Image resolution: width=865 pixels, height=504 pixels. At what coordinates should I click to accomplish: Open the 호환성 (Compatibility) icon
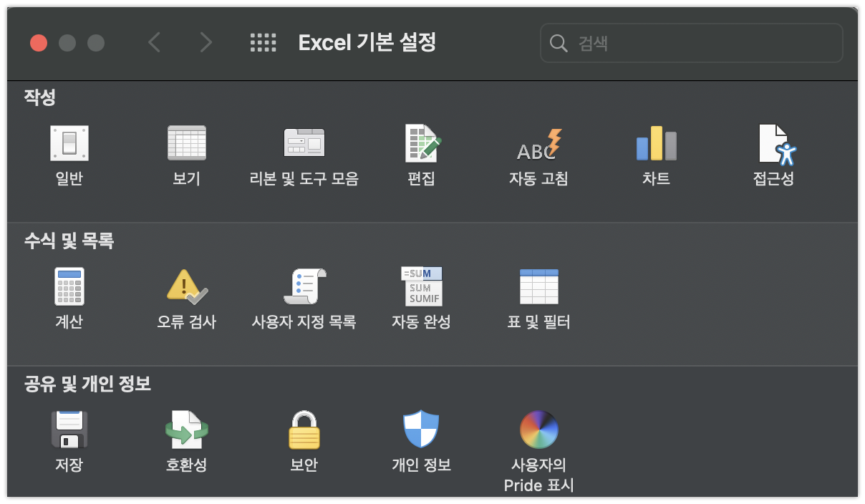pyautogui.click(x=186, y=430)
